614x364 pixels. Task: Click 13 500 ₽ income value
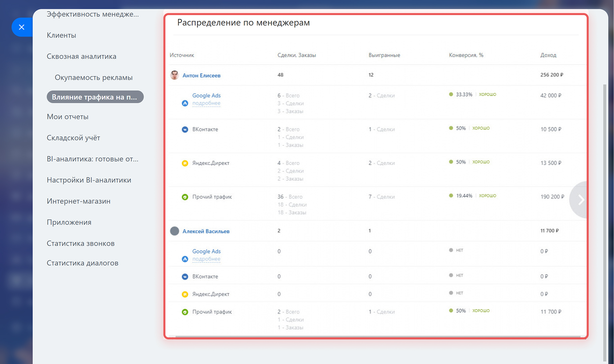tap(551, 163)
